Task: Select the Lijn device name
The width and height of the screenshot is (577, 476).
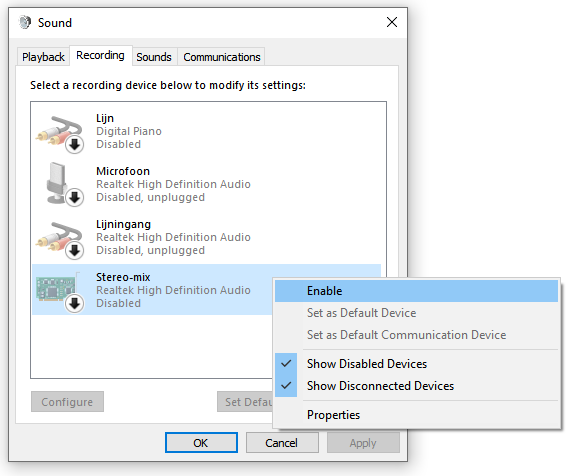Action: pos(105,118)
